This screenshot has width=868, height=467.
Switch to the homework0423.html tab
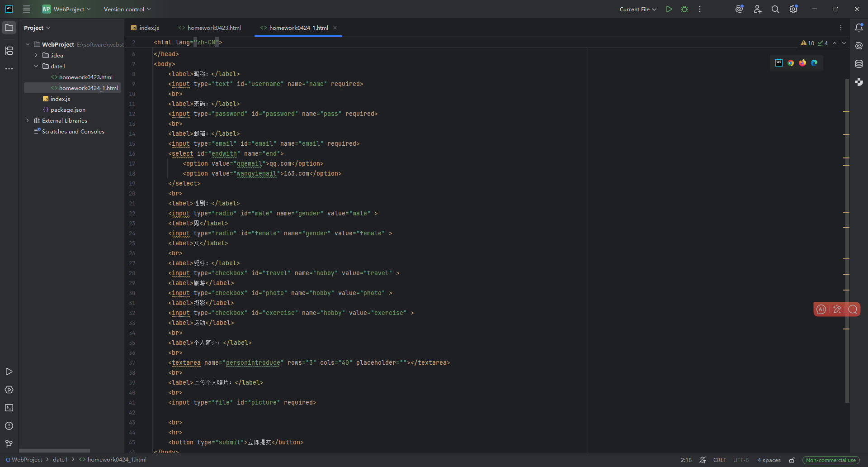tap(210, 28)
